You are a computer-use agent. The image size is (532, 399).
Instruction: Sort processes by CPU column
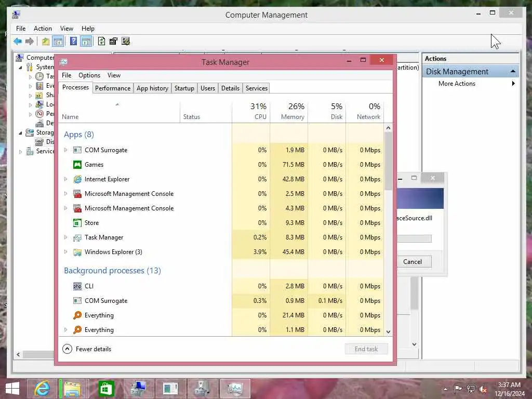(x=251, y=111)
